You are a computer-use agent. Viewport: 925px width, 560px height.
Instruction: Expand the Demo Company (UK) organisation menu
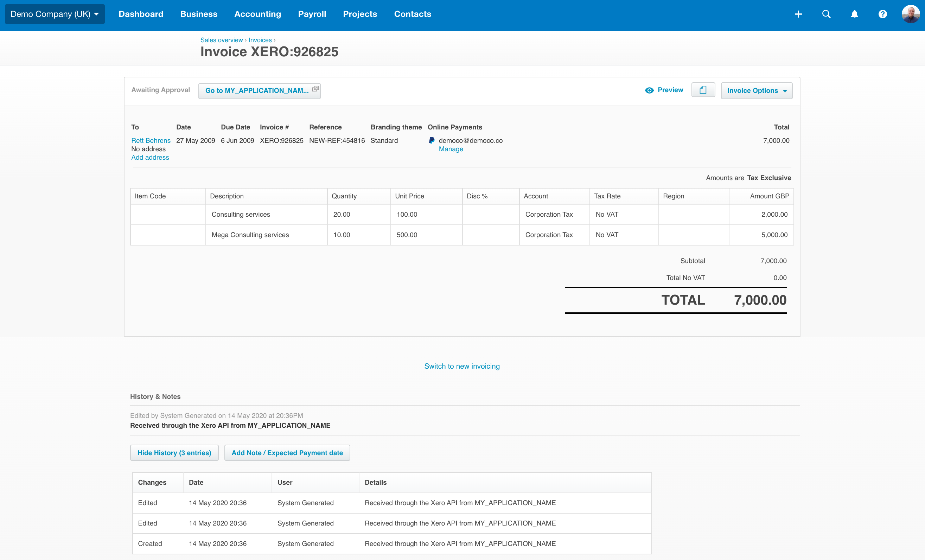[55, 14]
